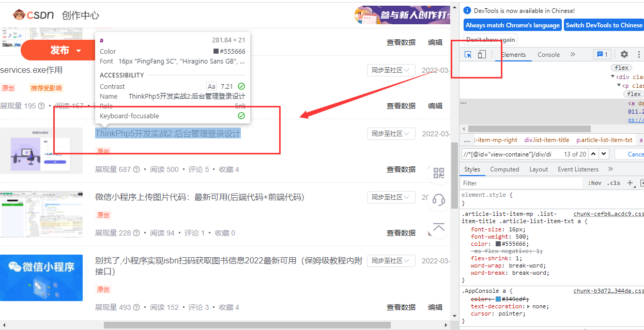Collapse the div element node

coord(613,77)
